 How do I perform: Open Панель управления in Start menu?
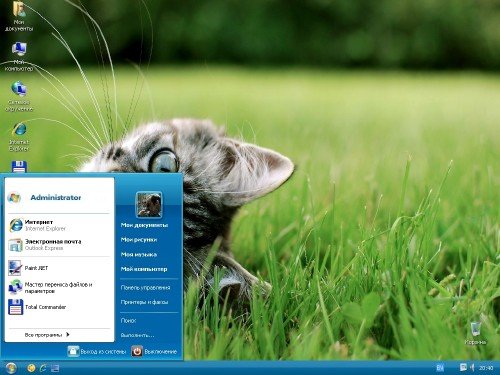(145, 287)
